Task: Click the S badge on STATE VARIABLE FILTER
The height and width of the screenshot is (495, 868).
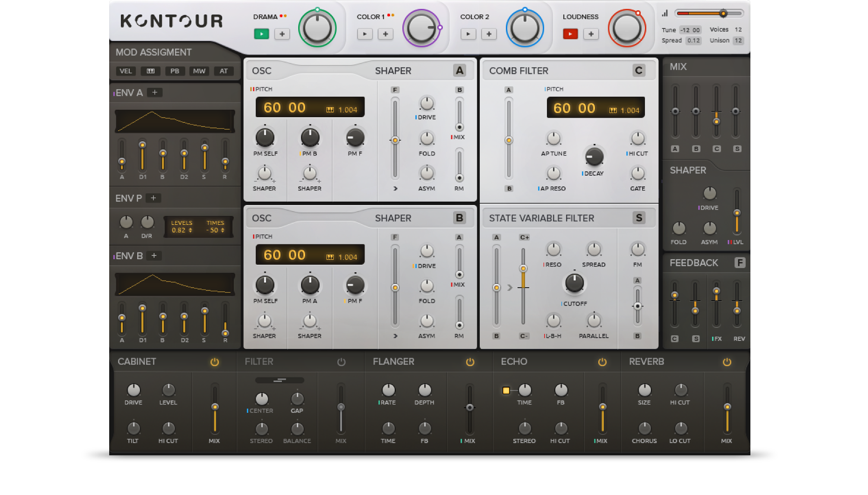Action: click(639, 218)
